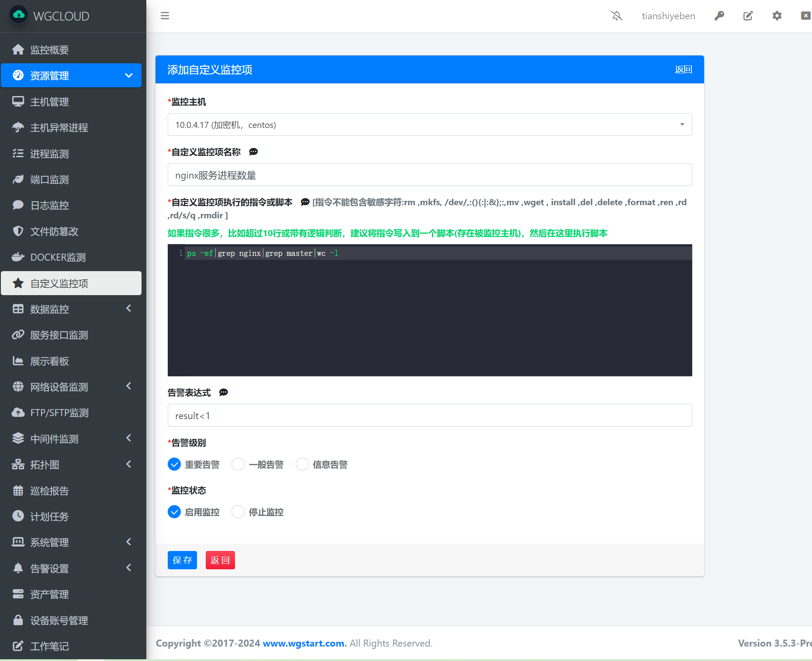Viewport: 812px width, 661px height.
Task: Click the docker whale icon in sidebar
Action: click(18, 257)
